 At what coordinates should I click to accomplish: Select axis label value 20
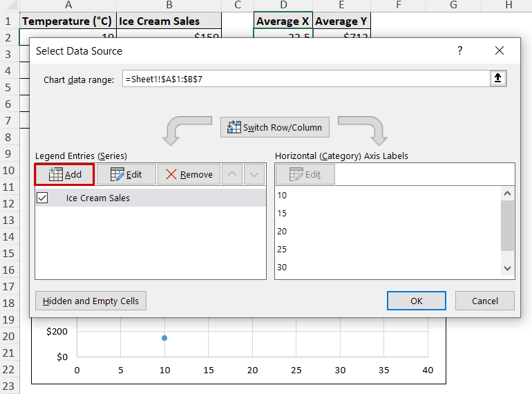282,232
